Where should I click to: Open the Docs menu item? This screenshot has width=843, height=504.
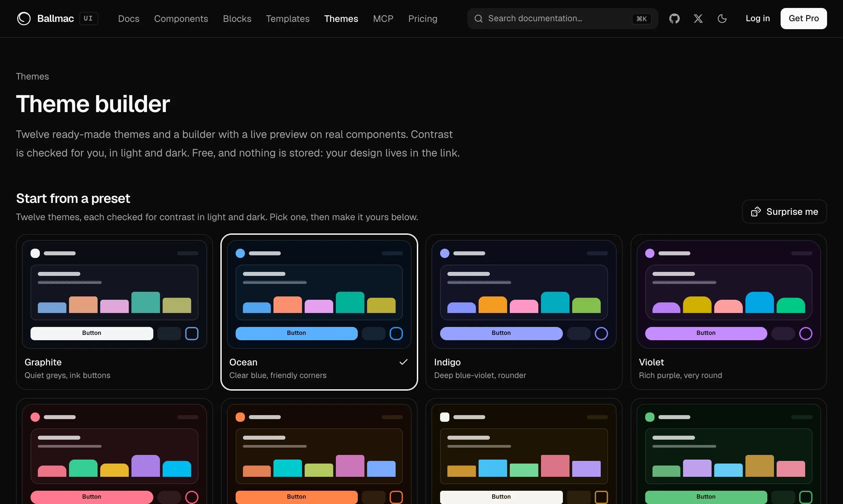128,18
